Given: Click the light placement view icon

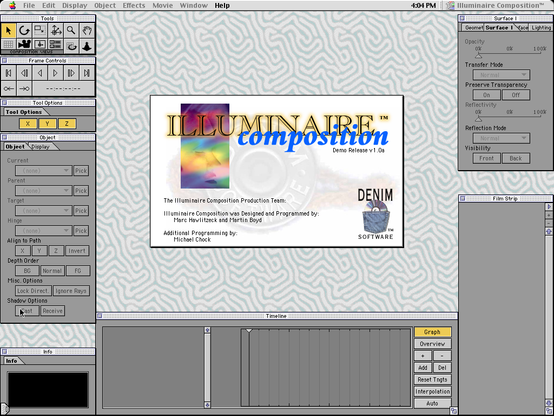Looking at the screenshot, I should pos(40,45).
